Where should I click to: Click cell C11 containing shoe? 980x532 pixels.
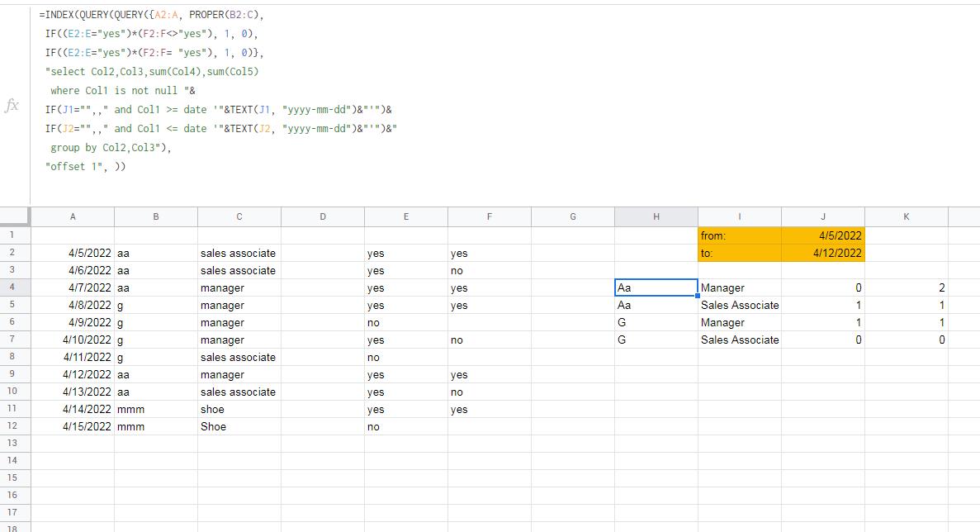[x=239, y=410]
